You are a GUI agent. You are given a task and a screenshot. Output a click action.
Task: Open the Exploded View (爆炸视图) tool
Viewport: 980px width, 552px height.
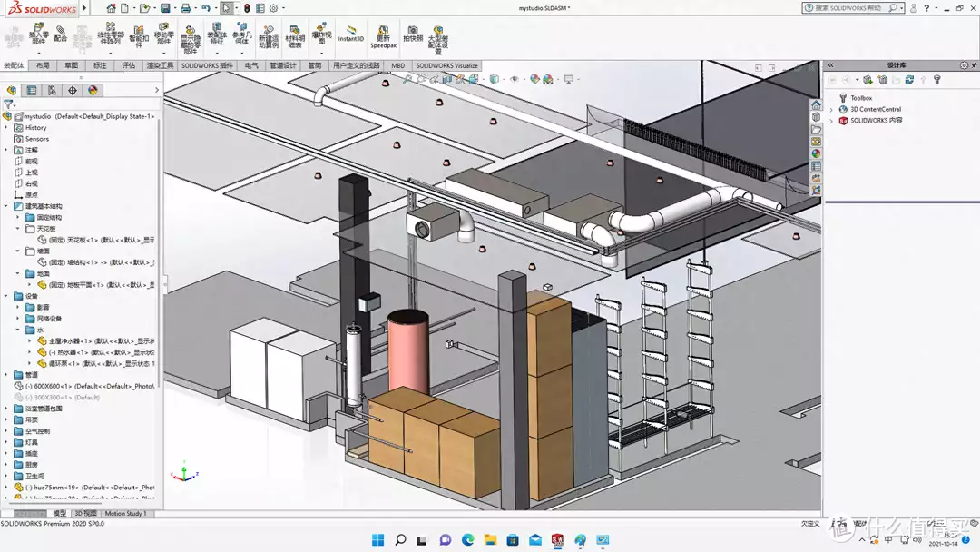321,34
